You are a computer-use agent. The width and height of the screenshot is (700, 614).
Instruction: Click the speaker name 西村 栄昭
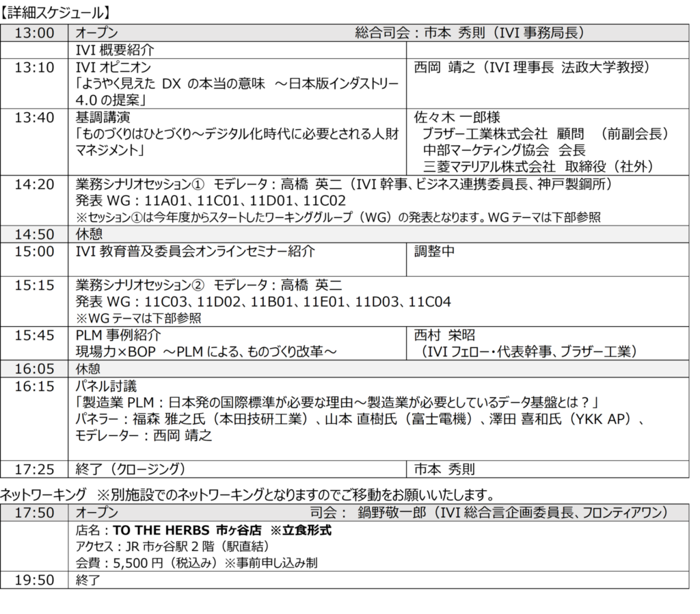(x=444, y=336)
